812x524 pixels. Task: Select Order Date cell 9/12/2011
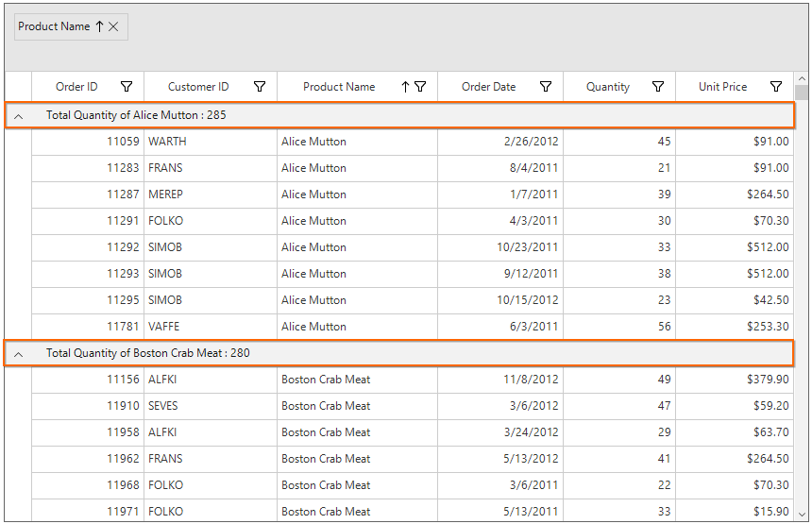coord(500,274)
